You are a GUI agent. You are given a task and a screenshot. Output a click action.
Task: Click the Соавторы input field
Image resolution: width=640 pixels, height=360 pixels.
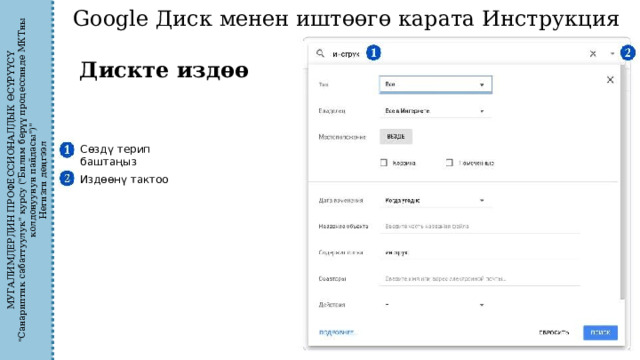click(x=480, y=279)
